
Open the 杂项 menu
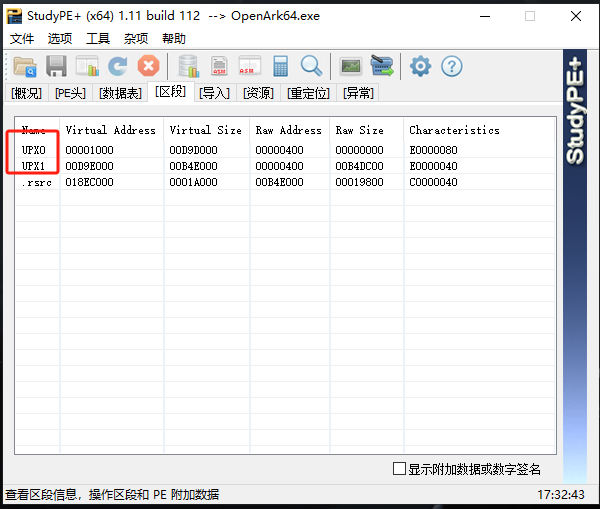[136, 39]
